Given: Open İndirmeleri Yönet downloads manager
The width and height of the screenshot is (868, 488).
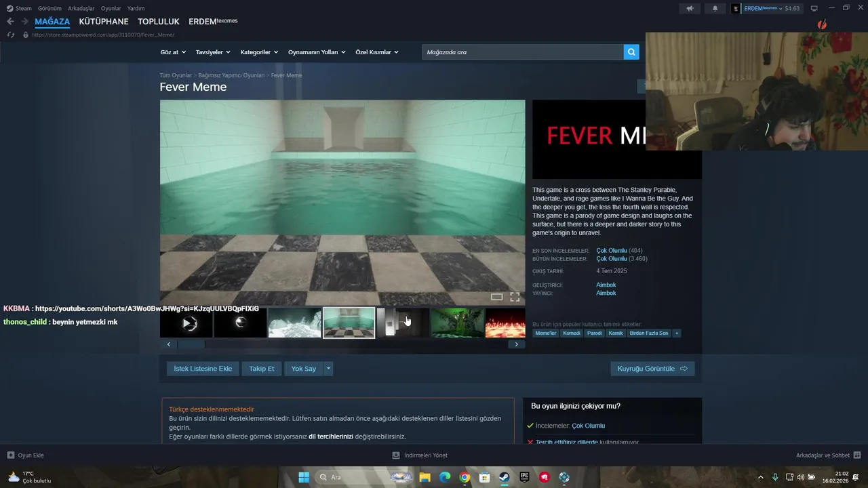Looking at the screenshot, I should [x=420, y=455].
